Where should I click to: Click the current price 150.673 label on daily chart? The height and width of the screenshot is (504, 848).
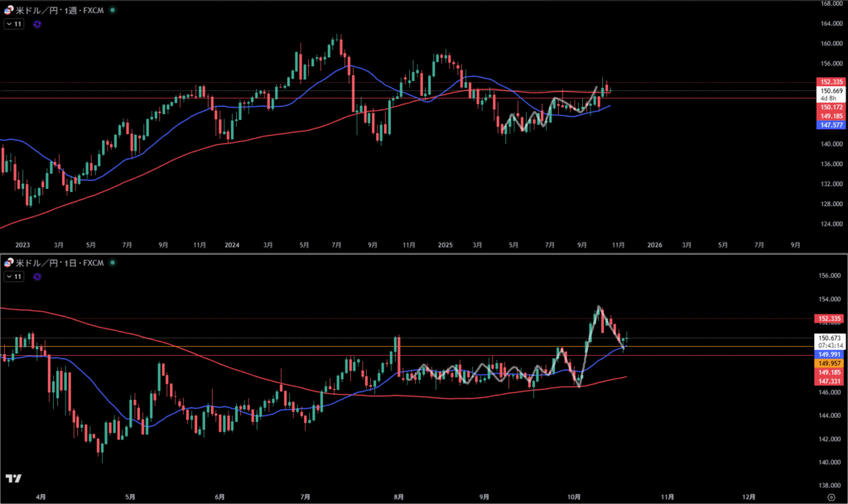pyautogui.click(x=831, y=338)
